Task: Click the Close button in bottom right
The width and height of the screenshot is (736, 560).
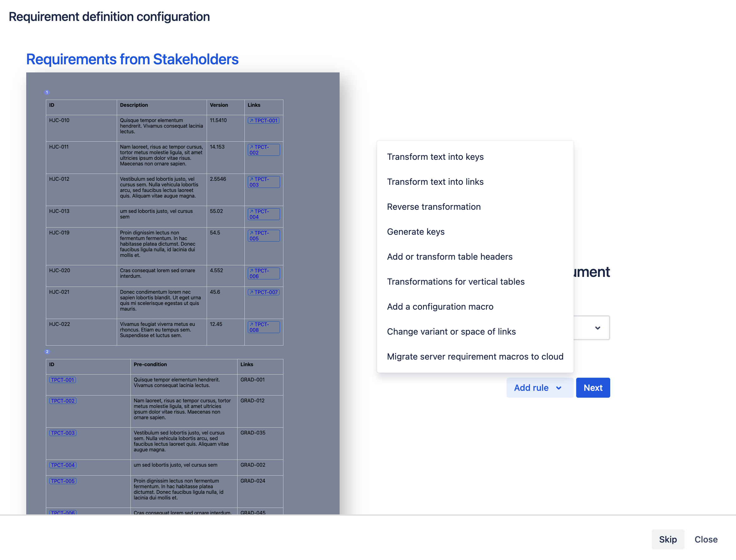Action: (x=707, y=539)
